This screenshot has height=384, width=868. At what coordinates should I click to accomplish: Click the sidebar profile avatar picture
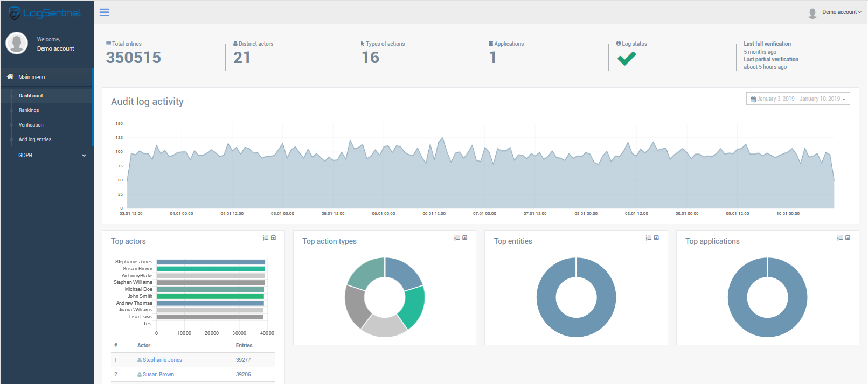(17, 43)
